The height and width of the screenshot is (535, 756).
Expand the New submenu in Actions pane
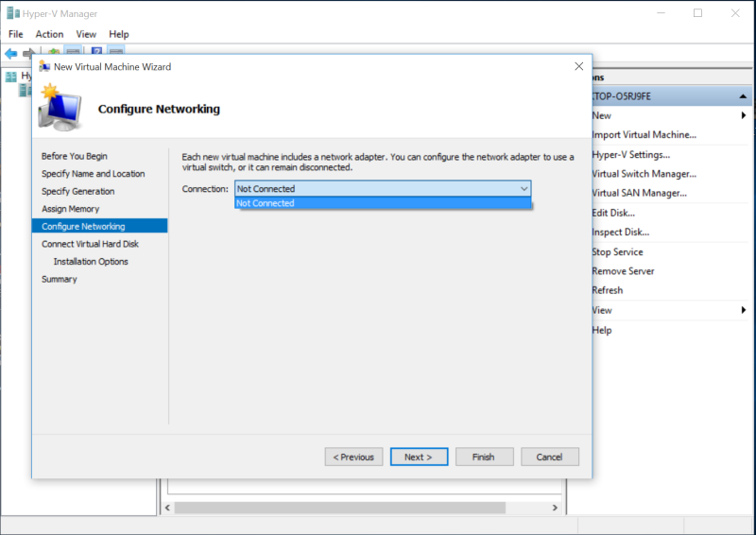coord(744,115)
